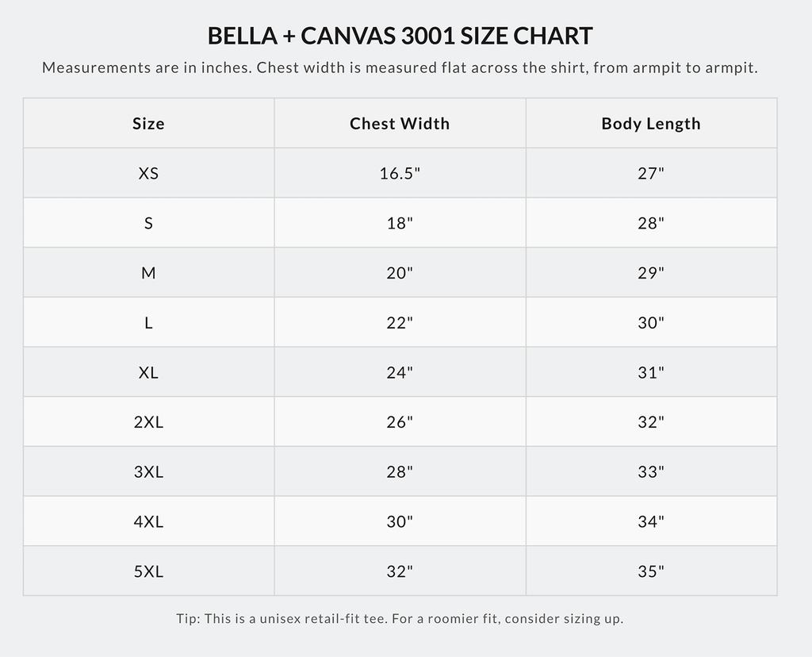The image size is (812, 657).
Task: Click the 32" body length for 2XL
Action: (652, 422)
